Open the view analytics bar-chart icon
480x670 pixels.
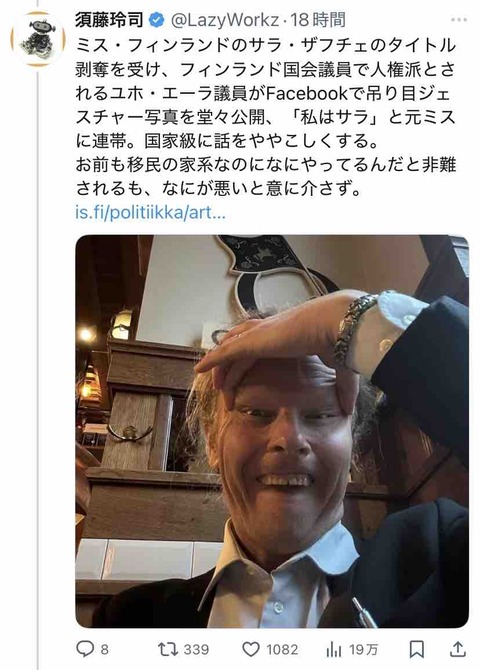(333, 650)
